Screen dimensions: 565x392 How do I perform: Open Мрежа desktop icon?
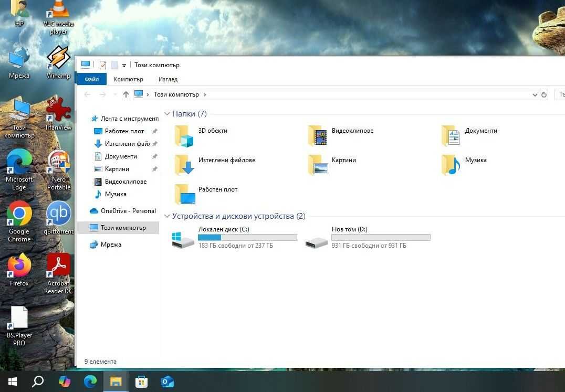(x=19, y=62)
